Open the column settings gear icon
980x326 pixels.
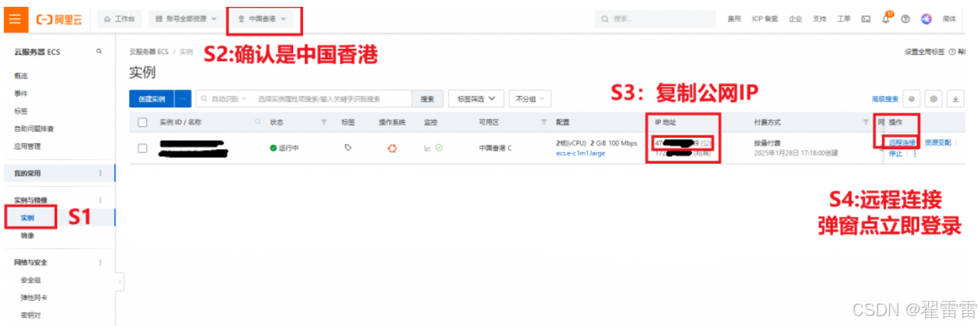(x=934, y=99)
